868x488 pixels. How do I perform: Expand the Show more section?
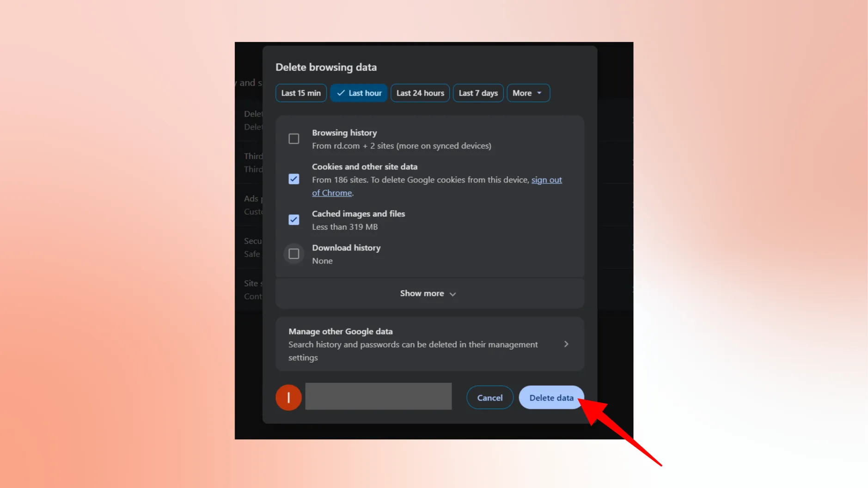(x=429, y=293)
